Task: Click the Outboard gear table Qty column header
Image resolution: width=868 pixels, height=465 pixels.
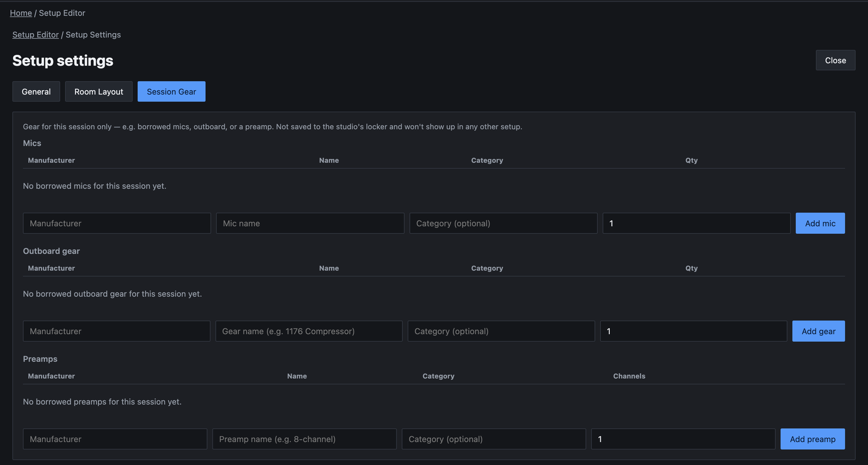Action: tap(692, 269)
